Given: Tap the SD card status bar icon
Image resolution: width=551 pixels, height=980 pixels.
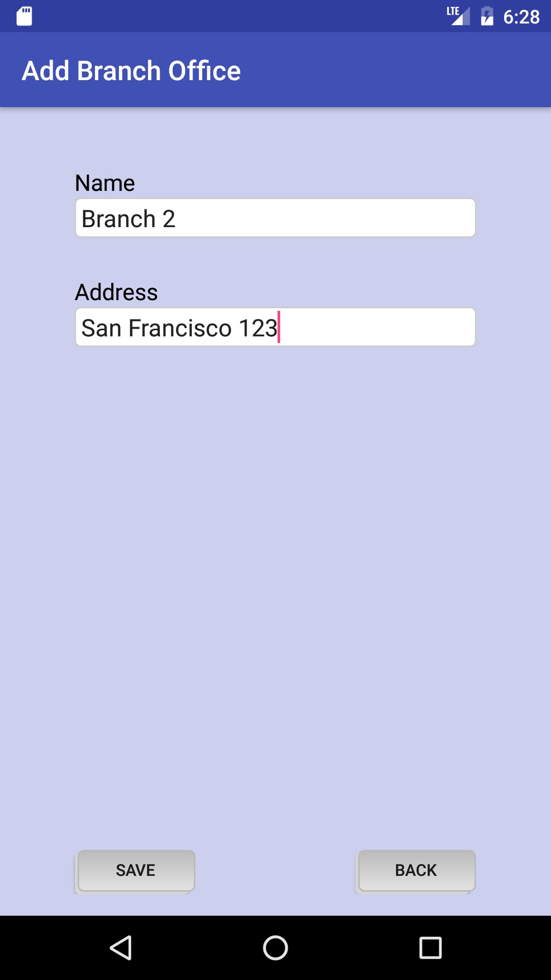Looking at the screenshot, I should [24, 16].
